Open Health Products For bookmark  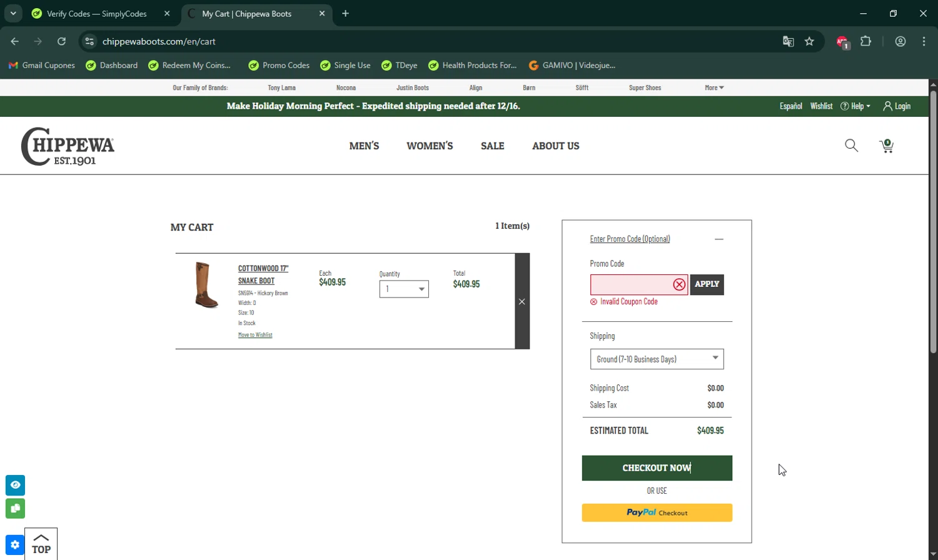click(472, 65)
